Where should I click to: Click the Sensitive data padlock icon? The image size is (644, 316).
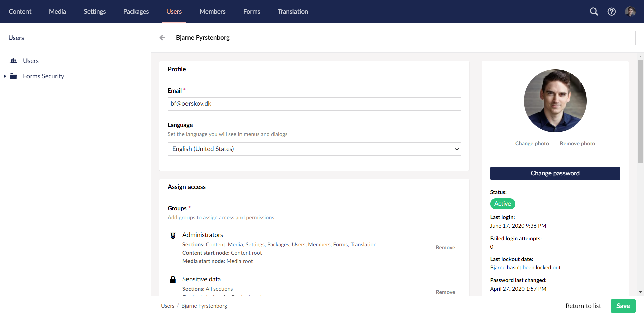tap(173, 279)
